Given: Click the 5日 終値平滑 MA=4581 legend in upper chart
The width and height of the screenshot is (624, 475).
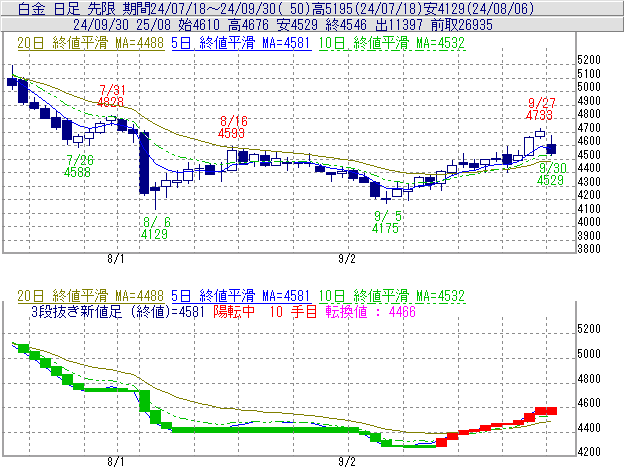Looking at the screenshot, I should (x=241, y=43).
